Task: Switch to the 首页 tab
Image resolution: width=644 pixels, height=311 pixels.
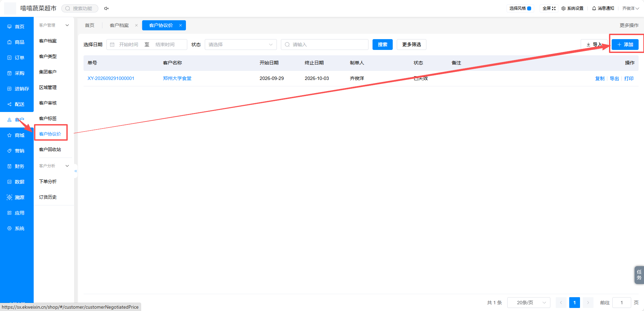Action: point(90,25)
